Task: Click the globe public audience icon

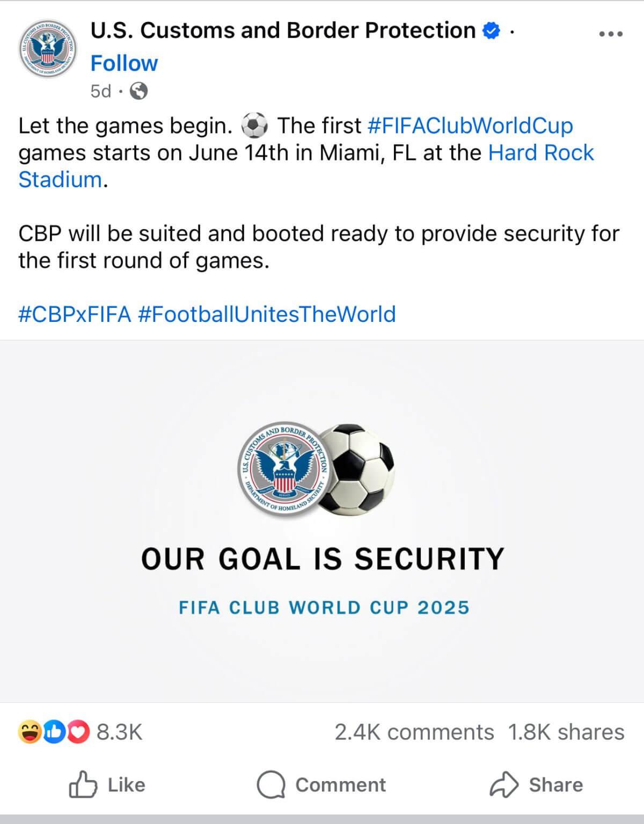Action: click(139, 91)
